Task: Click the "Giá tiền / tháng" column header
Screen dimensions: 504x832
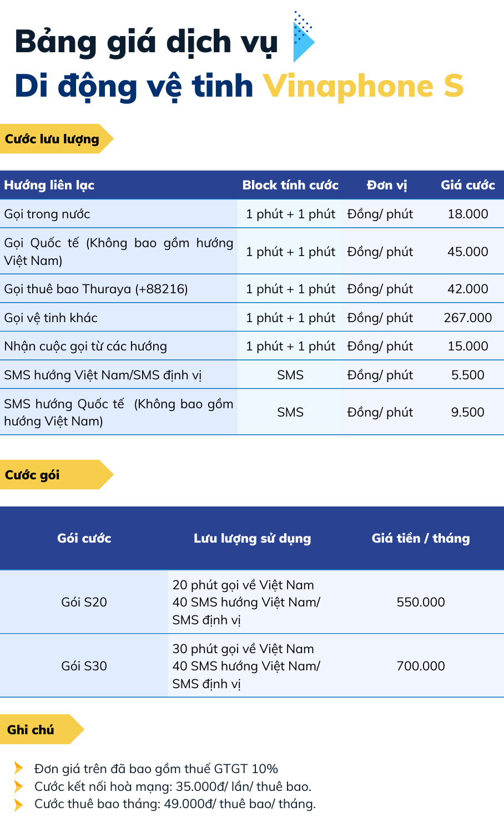Action: click(x=421, y=538)
